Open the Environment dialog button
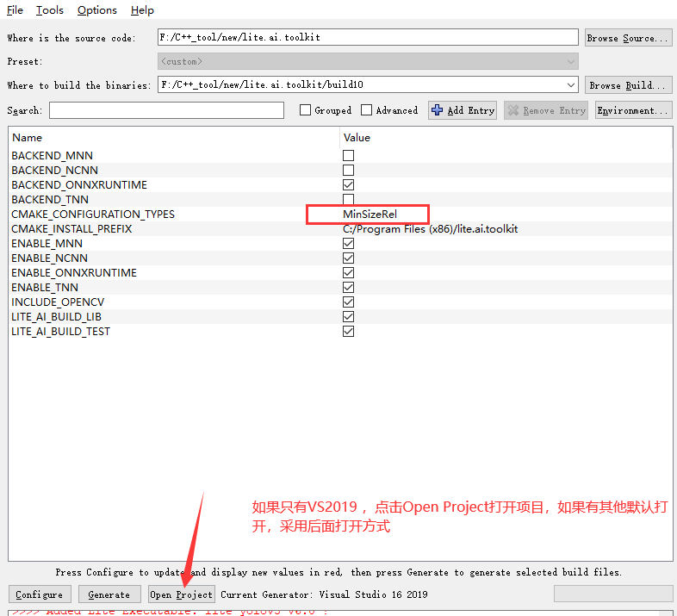This screenshot has height=616, width=677. pyautogui.click(x=633, y=110)
